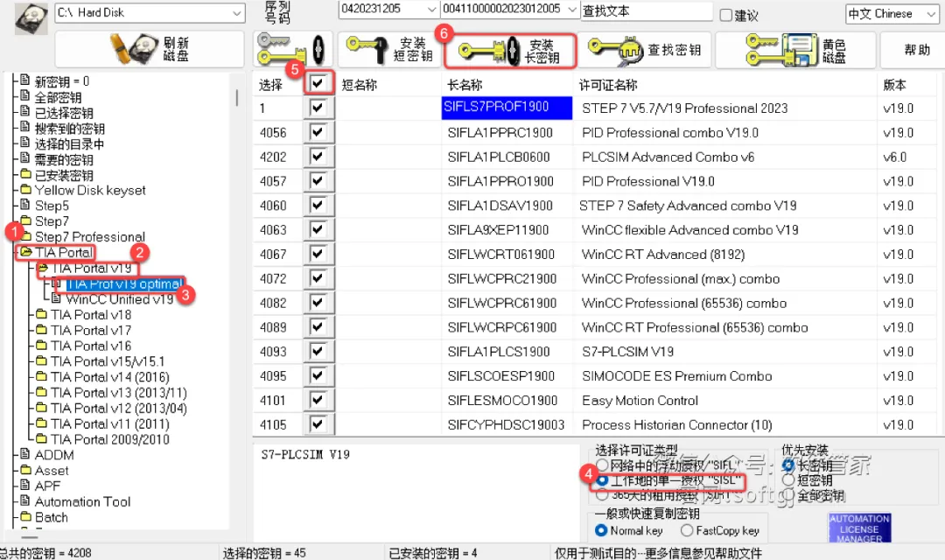Image resolution: width=945 pixels, height=560 pixels.
Task: Toggle the select-all checkbox in header
Action: (318, 82)
